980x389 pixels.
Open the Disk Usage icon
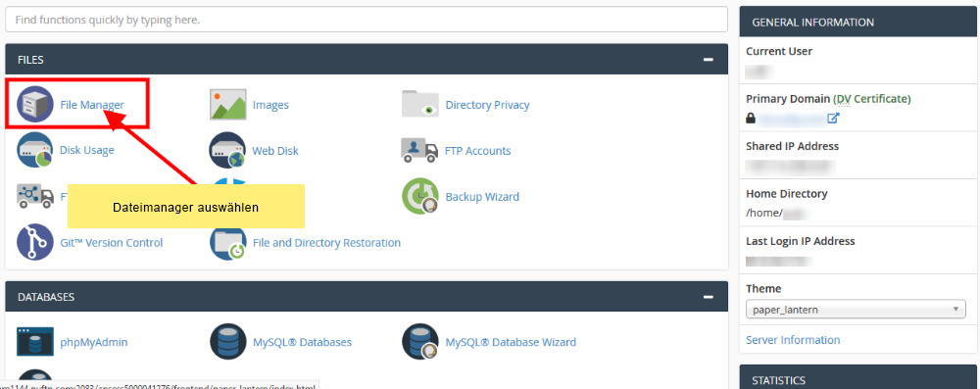coord(35,150)
